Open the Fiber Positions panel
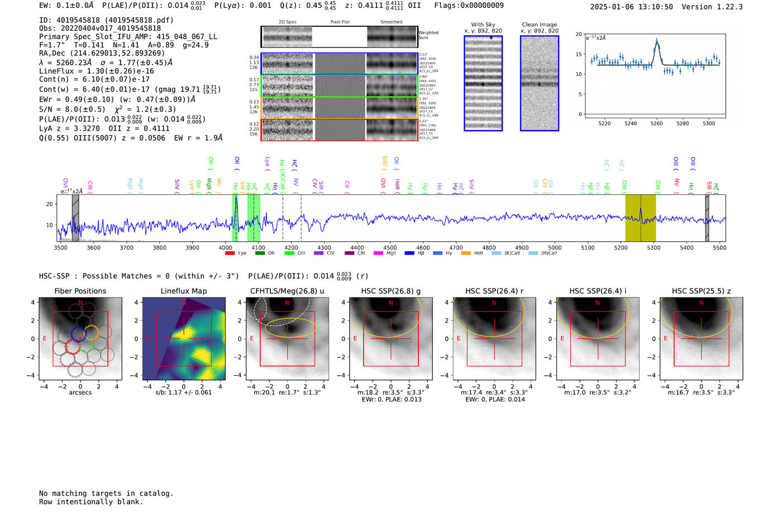This screenshot has width=782, height=532. click(80, 339)
